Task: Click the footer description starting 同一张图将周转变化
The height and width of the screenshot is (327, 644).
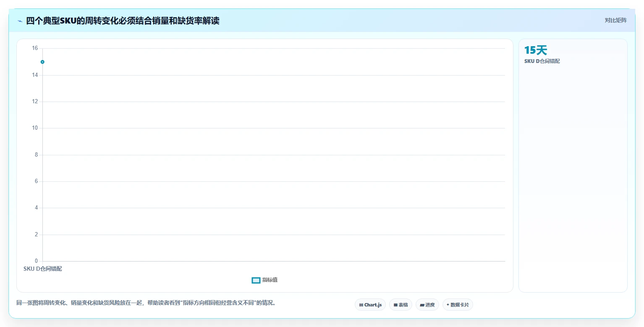Action: click(147, 303)
